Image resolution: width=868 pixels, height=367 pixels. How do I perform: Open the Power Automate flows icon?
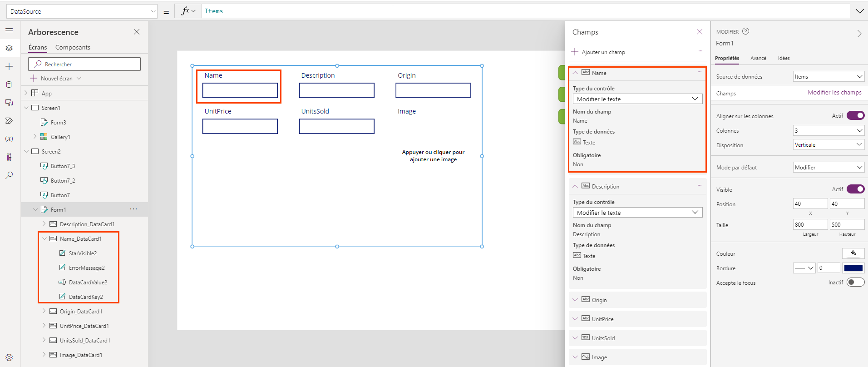point(9,121)
